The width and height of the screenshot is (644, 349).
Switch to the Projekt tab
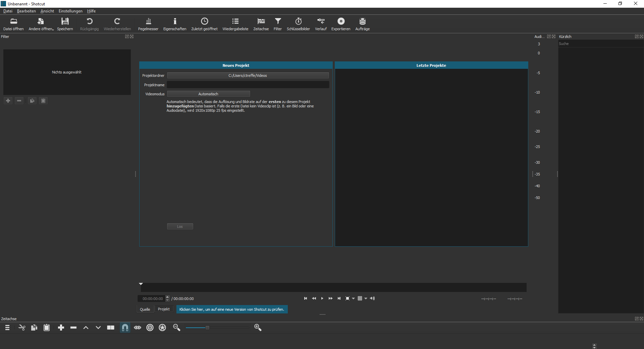click(164, 309)
